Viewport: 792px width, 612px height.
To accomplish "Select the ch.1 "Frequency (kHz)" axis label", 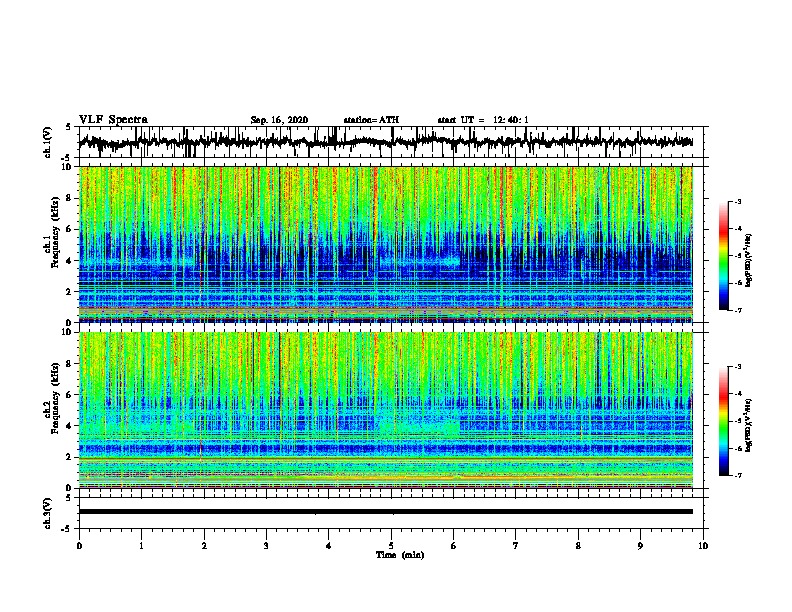I will click(x=55, y=232).
